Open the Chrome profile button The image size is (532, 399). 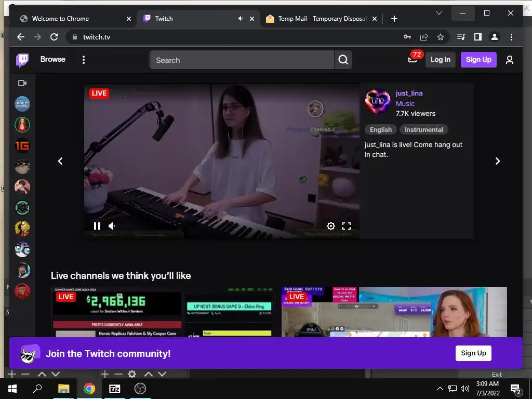pos(495,37)
